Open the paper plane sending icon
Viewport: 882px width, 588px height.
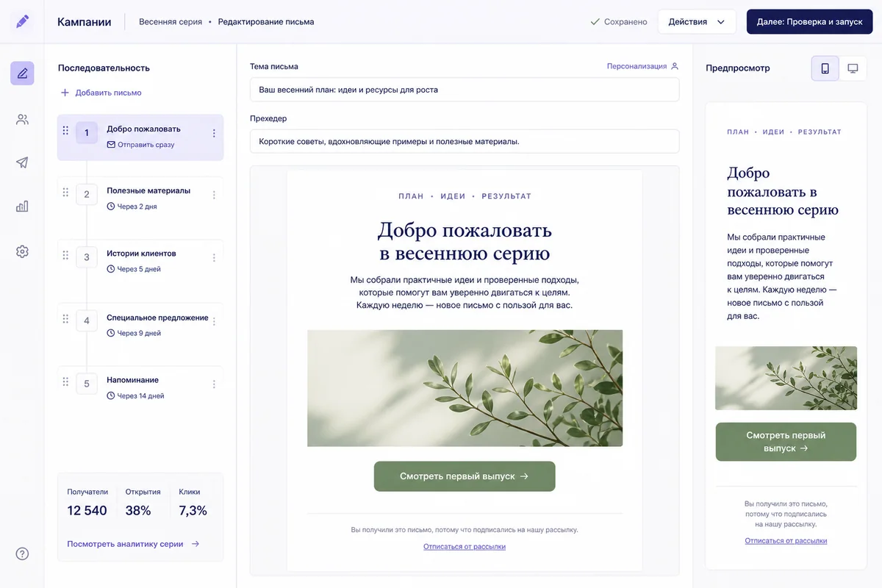click(x=22, y=162)
